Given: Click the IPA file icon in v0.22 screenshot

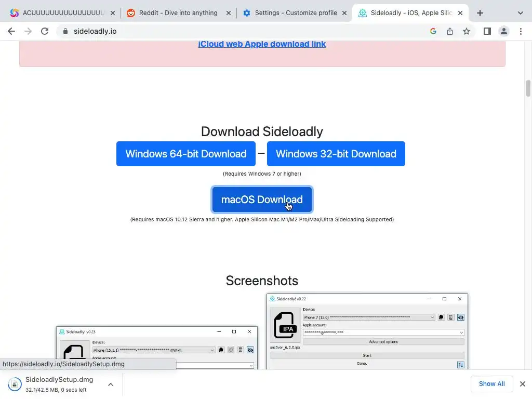Looking at the screenshot, I should 285,325.
